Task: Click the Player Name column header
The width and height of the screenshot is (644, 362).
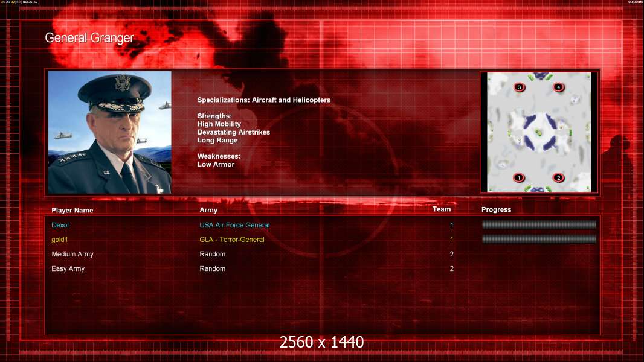Action: pos(72,210)
